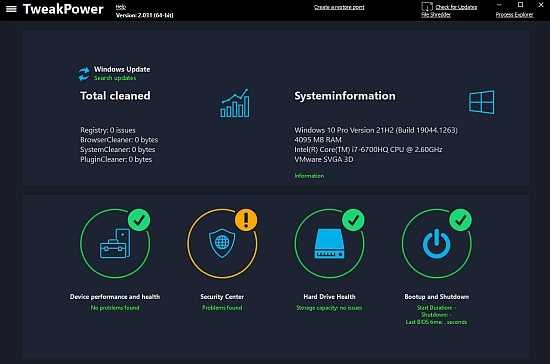550x364 pixels.
Task: Click the Windows Update arrows icon
Action: tap(84, 73)
